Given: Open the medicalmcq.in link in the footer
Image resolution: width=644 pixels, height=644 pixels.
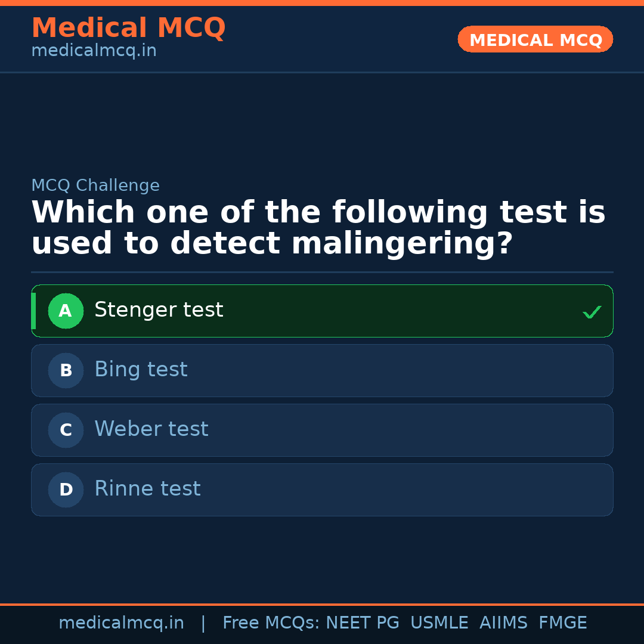Looking at the screenshot, I should (x=122, y=622).
